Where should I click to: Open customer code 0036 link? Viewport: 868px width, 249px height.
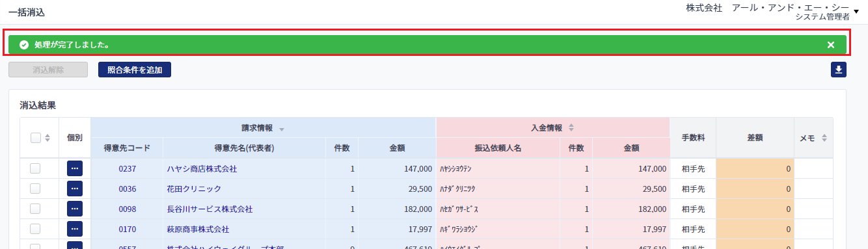127,189
